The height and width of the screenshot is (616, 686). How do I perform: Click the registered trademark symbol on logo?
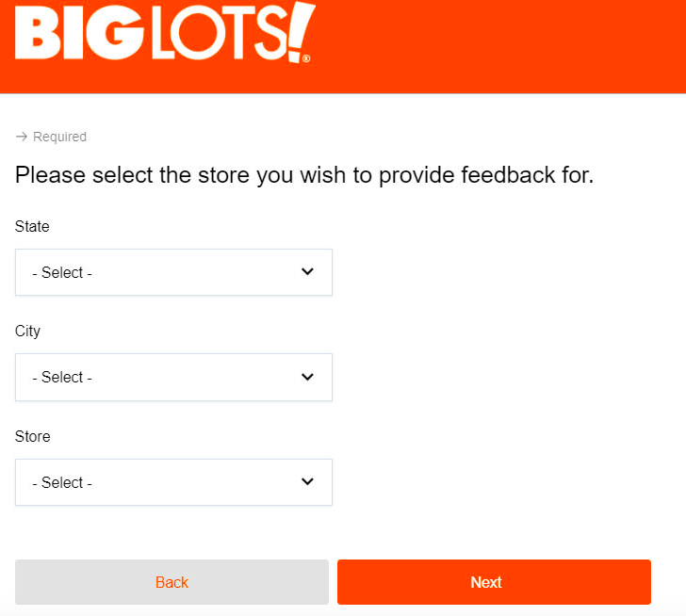pos(306,58)
